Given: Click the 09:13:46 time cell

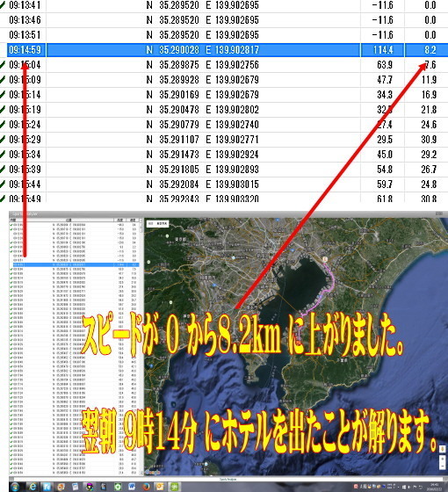Looking at the screenshot, I should [25, 19].
